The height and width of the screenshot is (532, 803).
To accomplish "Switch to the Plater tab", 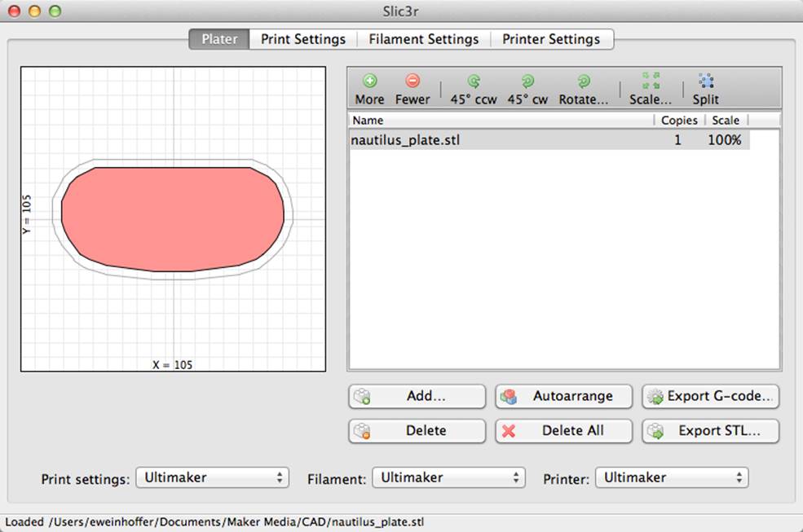I will tap(219, 39).
